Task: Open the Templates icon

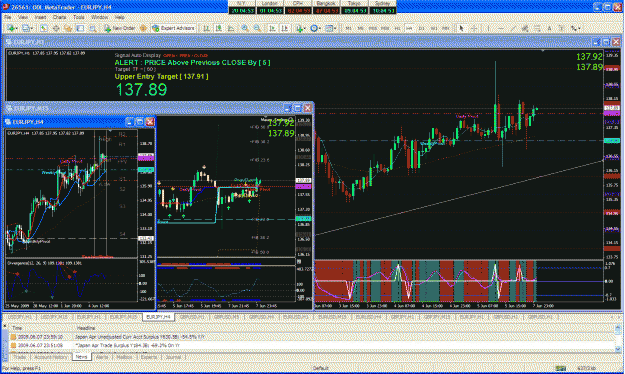Action: [329, 28]
